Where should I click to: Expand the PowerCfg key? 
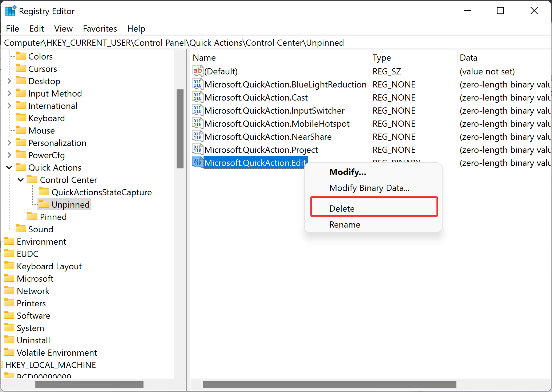9,155
